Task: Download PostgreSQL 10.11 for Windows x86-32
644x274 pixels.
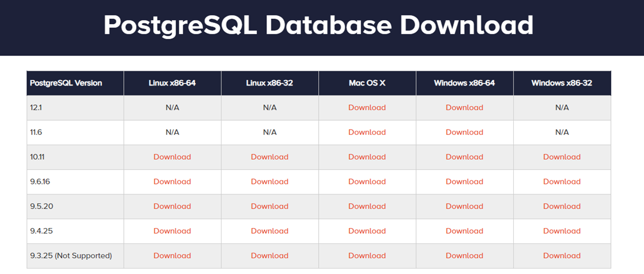Action: (x=562, y=157)
